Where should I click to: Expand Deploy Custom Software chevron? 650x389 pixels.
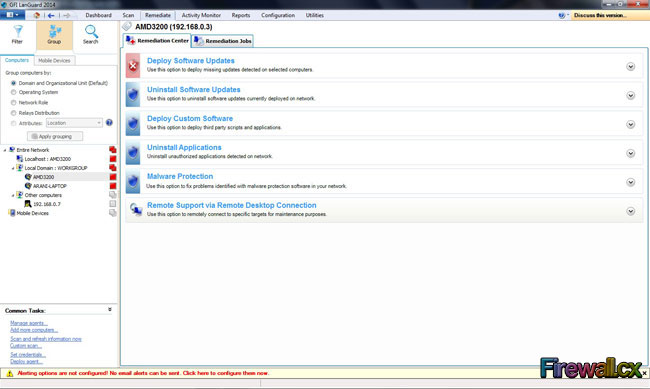[x=631, y=124]
